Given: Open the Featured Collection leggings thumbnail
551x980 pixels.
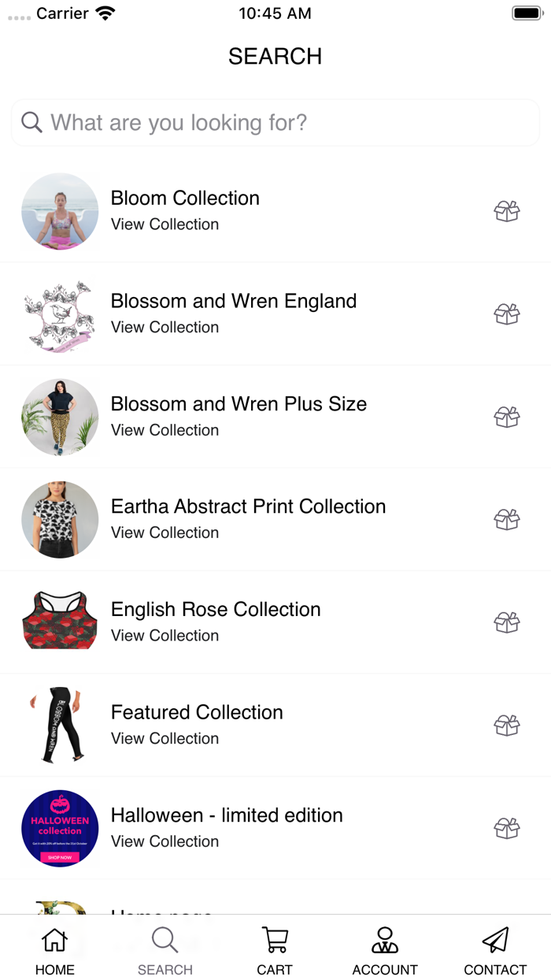Looking at the screenshot, I should point(60,725).
